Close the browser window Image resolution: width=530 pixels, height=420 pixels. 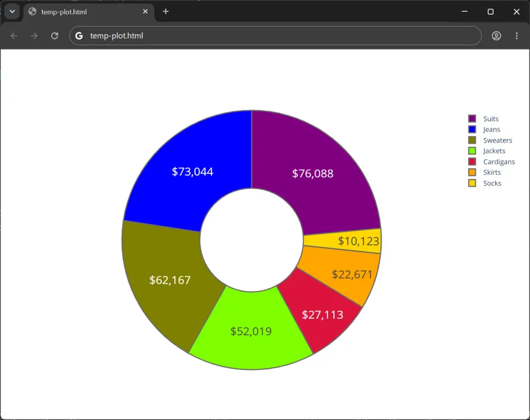click(x=516, y=12)
